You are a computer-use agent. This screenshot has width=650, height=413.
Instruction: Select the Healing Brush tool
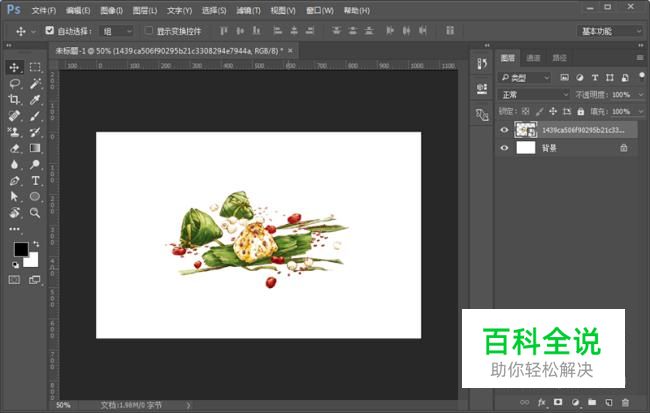coord(14,116)
